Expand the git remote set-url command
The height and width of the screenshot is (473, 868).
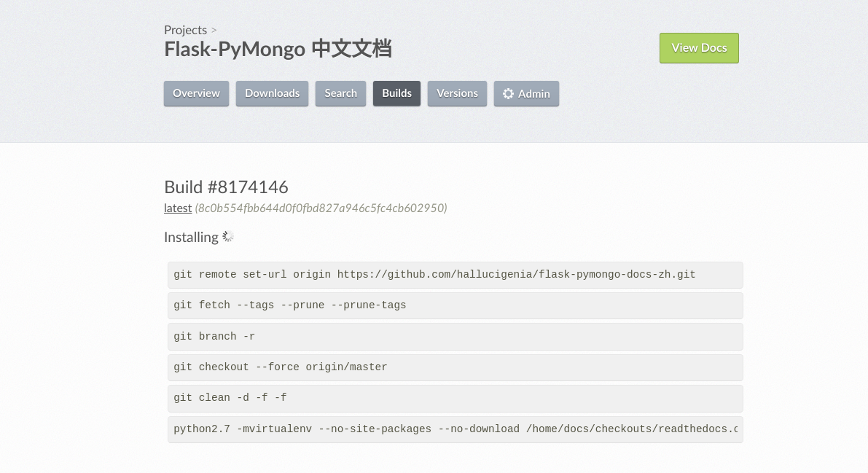pyautogui.click(x=455, y=275)
